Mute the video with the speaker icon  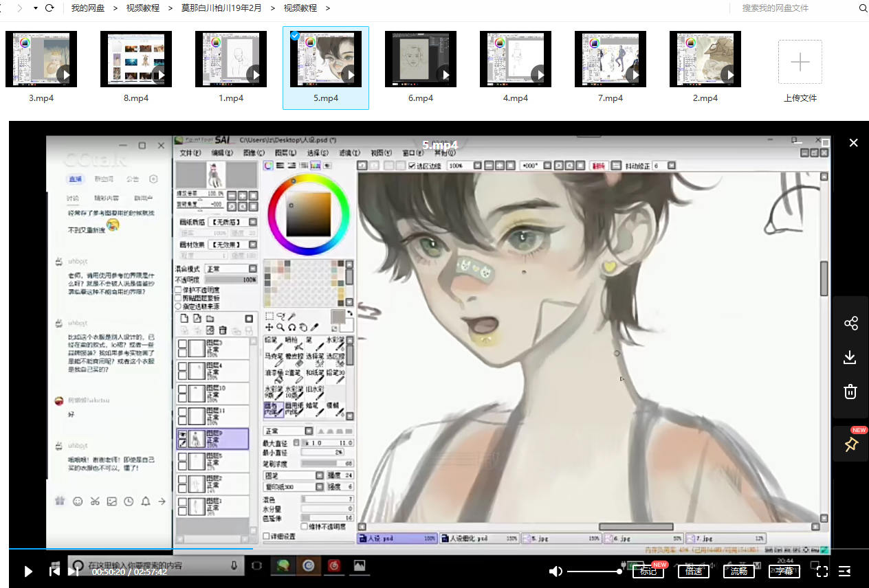coord(555,571)
